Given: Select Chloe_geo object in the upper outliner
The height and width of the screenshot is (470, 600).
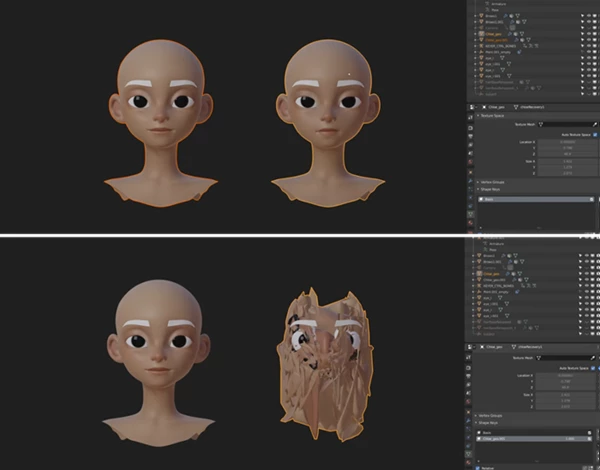Looking at the screenshot, I should coord(494,34).
